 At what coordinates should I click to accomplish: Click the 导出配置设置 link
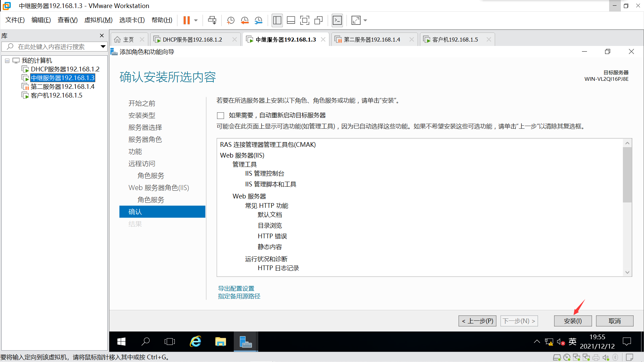point(236,288)
